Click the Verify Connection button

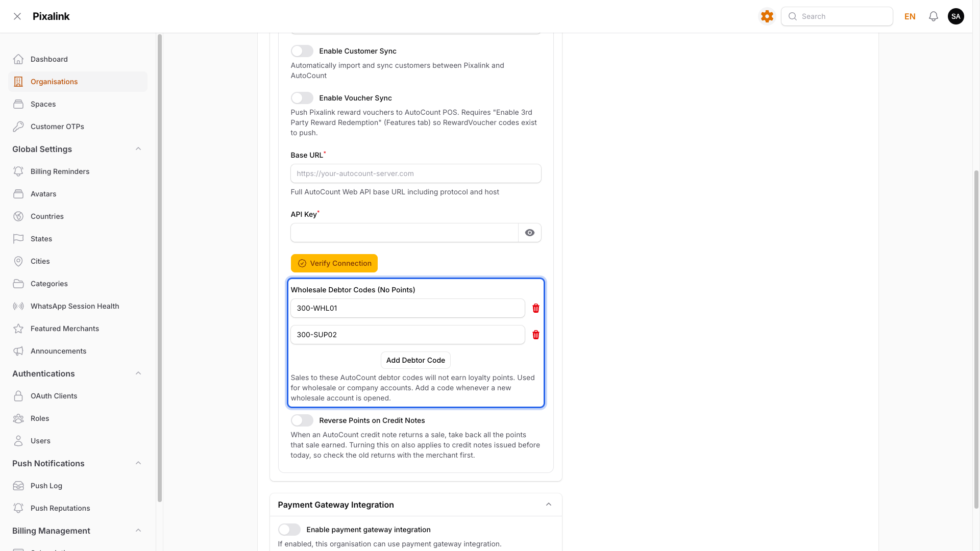[334, 263]
